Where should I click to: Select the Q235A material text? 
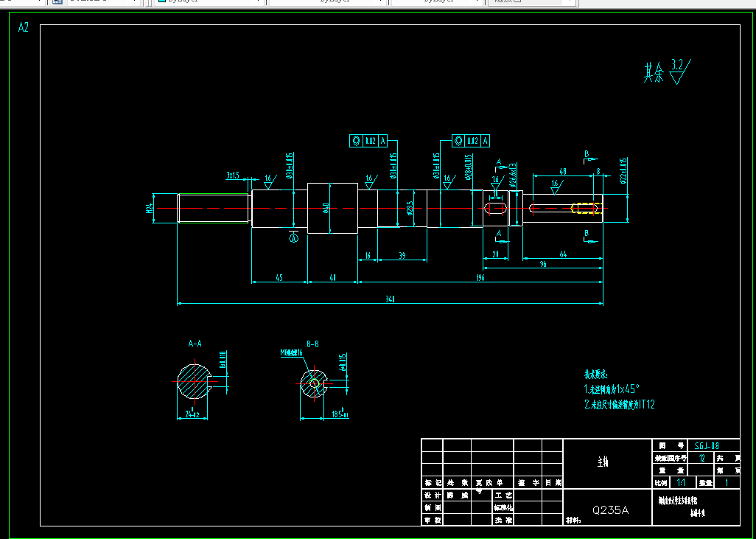(x=610, y=510)
